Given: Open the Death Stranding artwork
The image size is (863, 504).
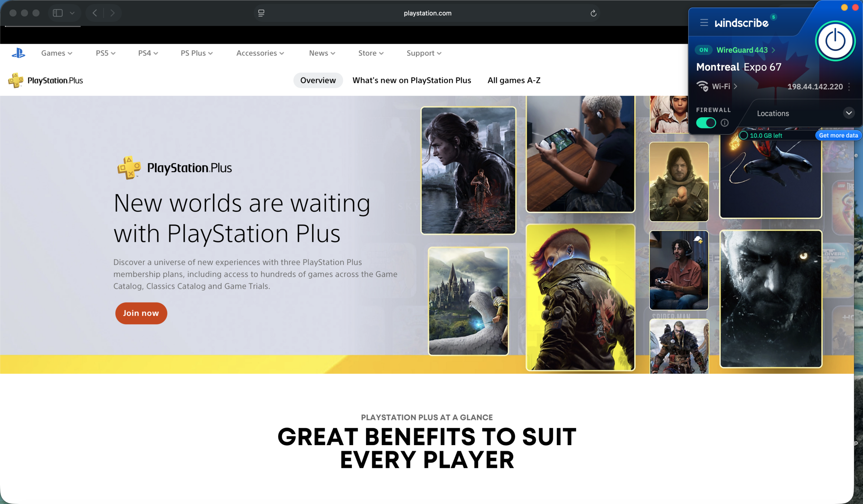Looking at the screenshot, I should (679, 182).
